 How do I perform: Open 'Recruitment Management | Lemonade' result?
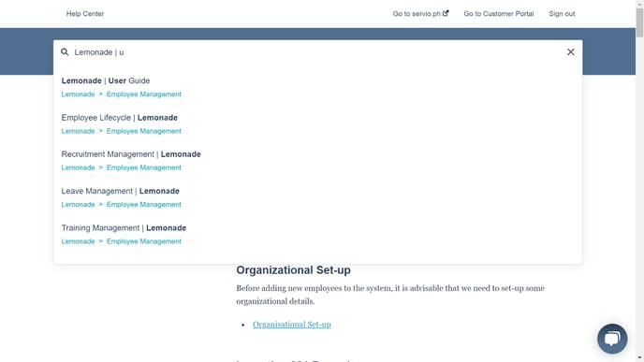131,154
